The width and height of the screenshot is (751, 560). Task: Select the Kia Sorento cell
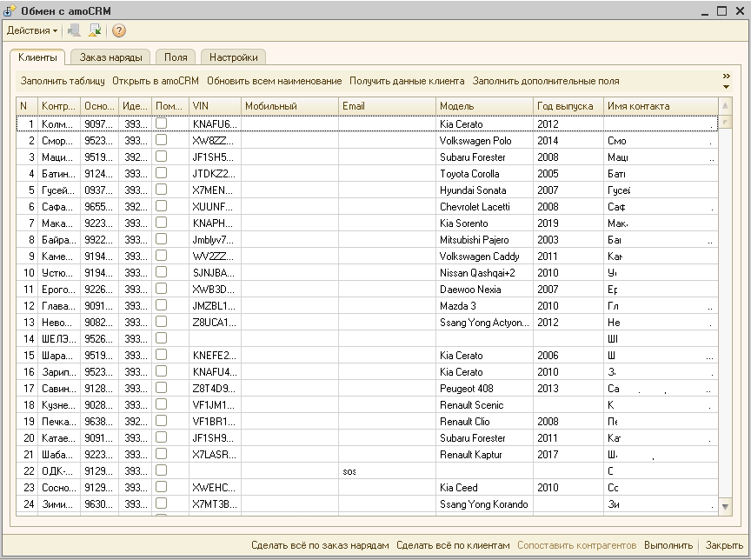click(484, 223)
